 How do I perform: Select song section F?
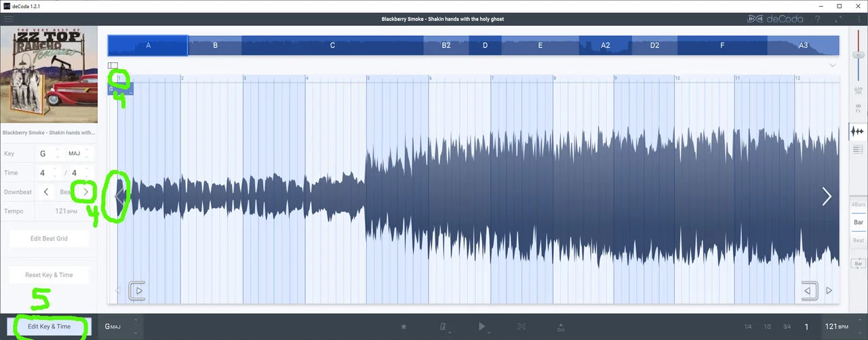tap(722, 45)
